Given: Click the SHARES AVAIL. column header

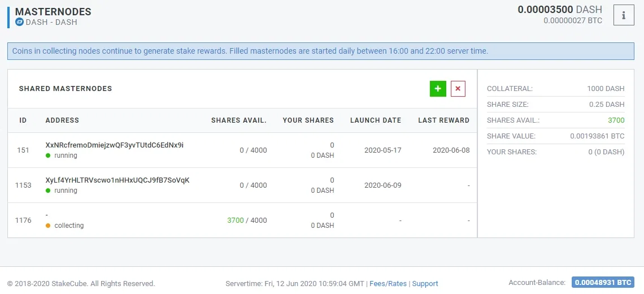Looking at the screenshot, I should coord(239,120).
